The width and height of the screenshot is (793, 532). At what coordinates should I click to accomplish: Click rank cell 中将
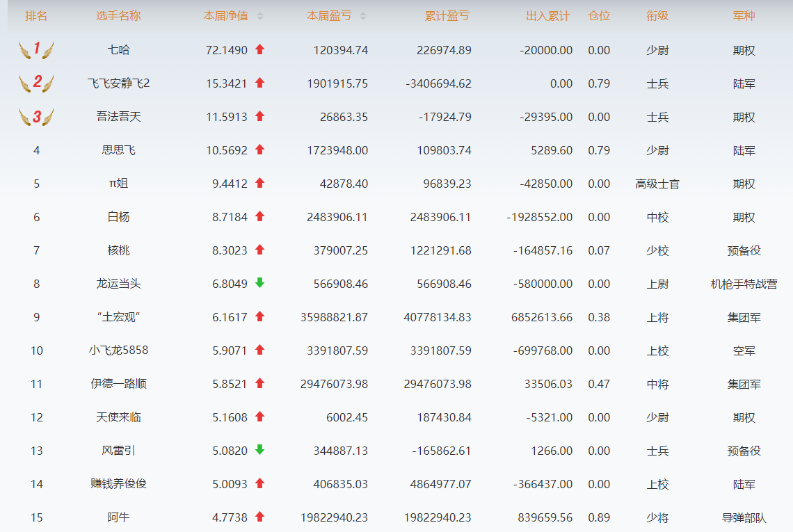coord(657,384)
